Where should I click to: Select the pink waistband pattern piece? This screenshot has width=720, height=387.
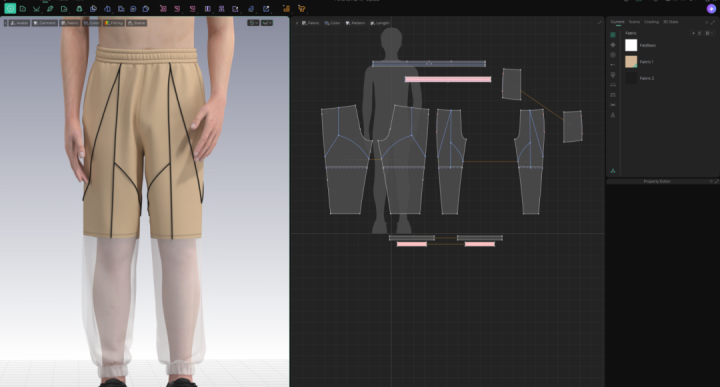[x=448, y=79]
